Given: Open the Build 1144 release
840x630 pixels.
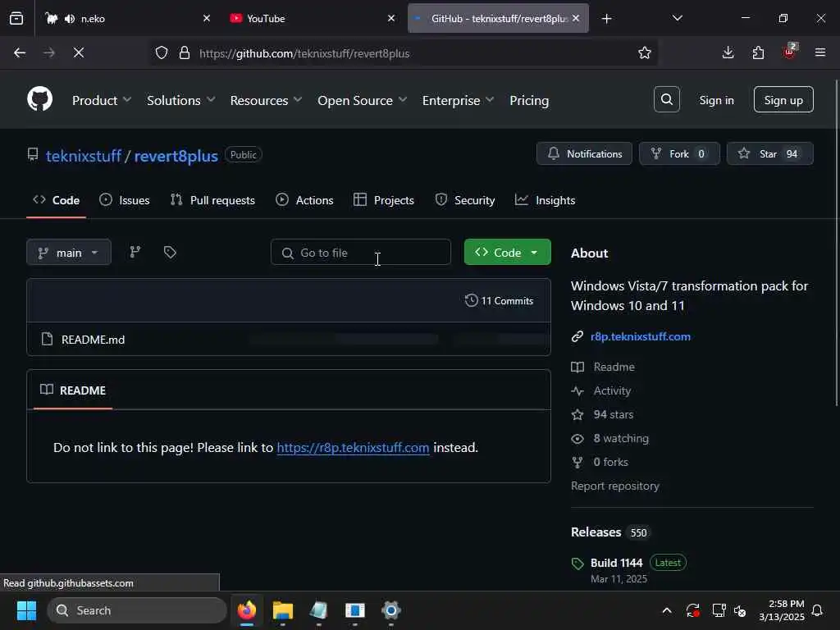Looking at the screenshot, I should coord(617,563).
